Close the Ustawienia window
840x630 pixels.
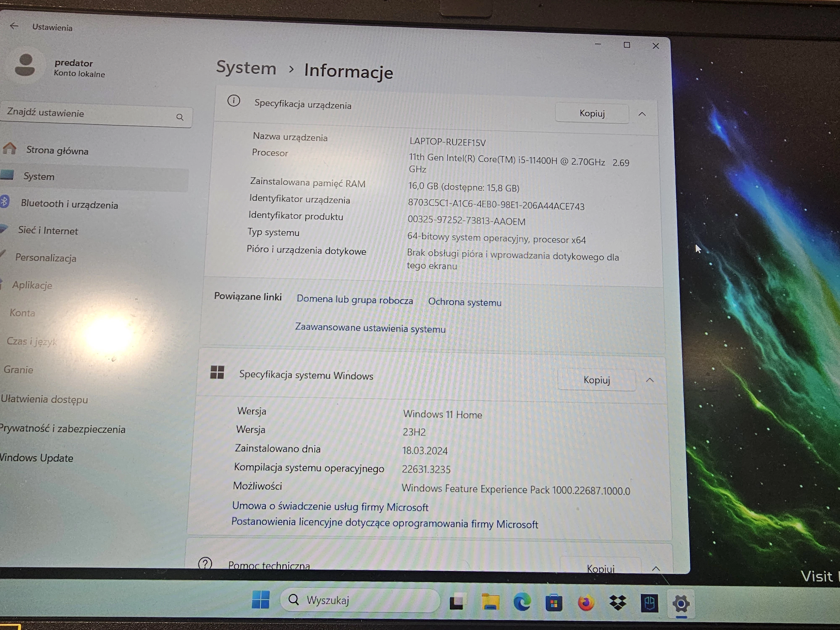click(x=656, y=46)
